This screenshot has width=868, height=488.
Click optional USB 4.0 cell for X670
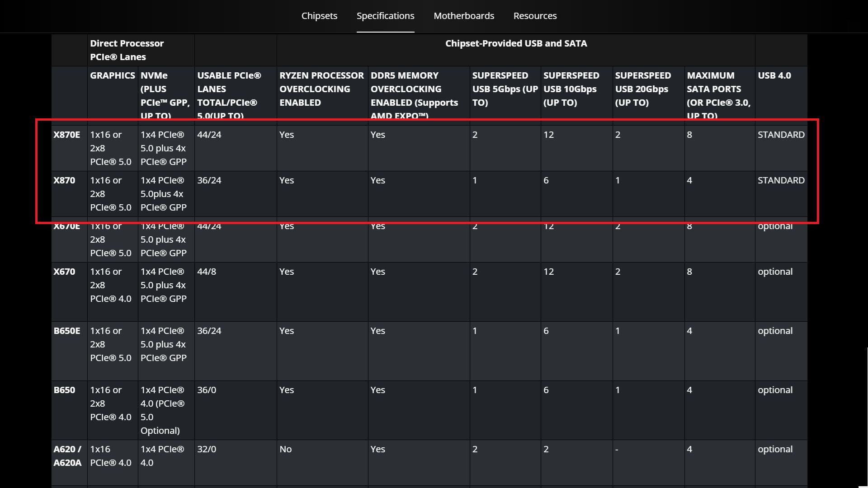pos(775,272)
